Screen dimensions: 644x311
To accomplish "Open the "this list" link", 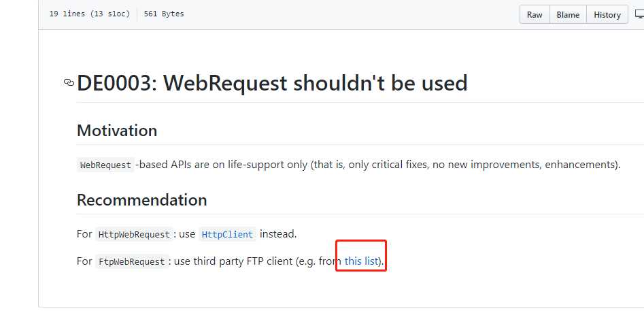I will coord(361,261).
